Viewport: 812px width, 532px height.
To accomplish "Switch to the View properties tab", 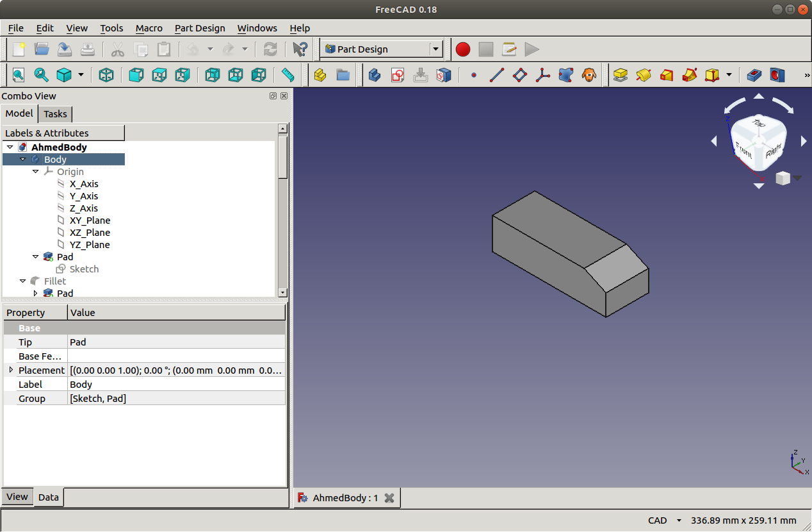I will (17, 497).
